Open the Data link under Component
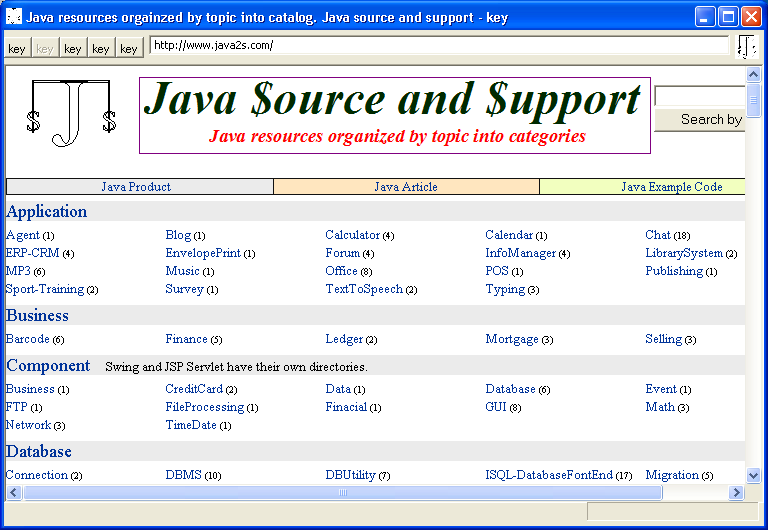768x530 pixels. click(338, 389)
